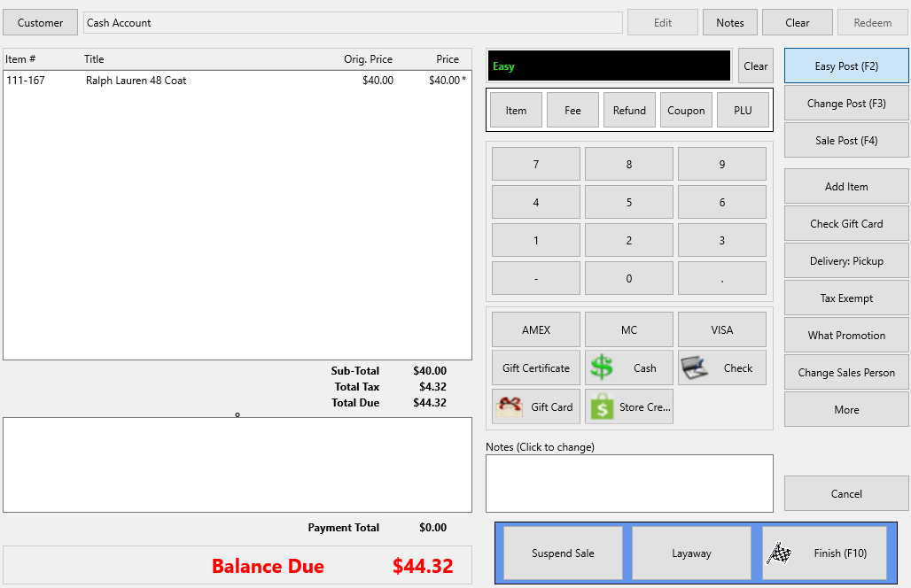Screen dimensions: 911x588
Task: Open Check Gift Card
Action: 846,223
